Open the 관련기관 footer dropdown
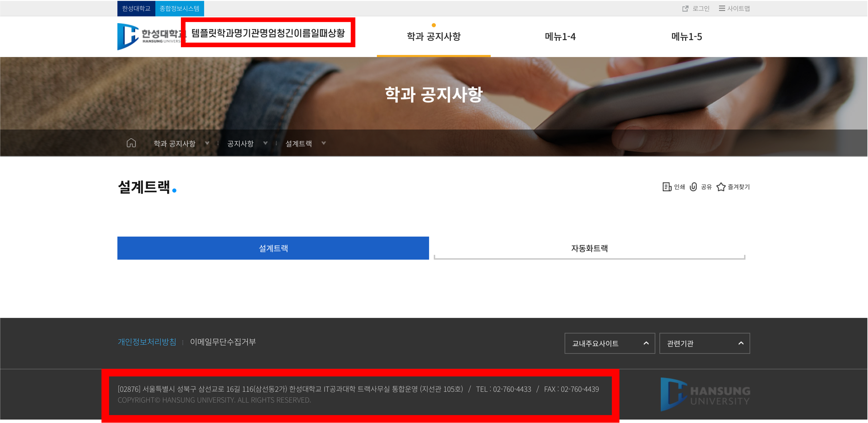Viewport: 868px width, 423px height. click(x=704, y=344)
